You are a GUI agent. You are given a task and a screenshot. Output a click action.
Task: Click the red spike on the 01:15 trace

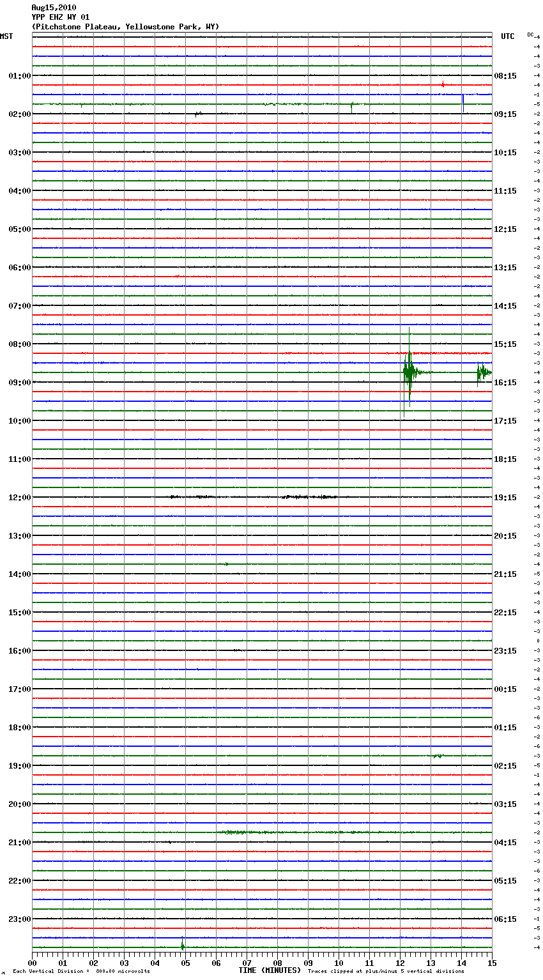[443, 84]
